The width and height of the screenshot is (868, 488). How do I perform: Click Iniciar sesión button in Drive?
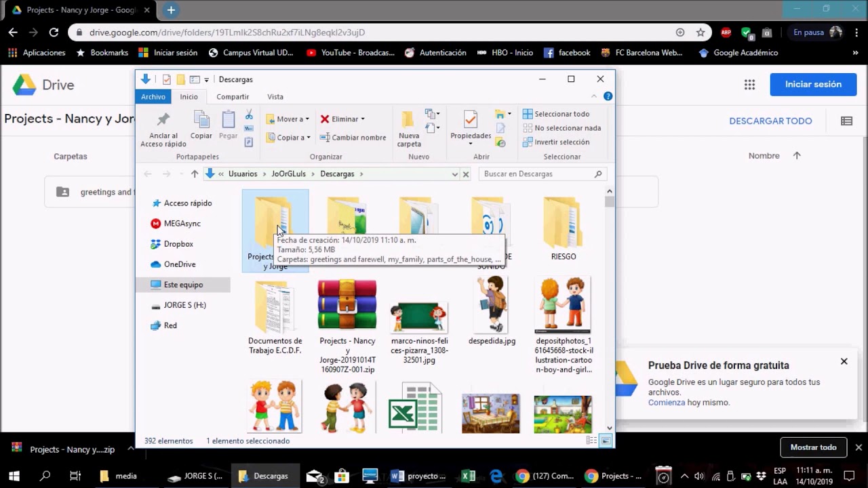click(813, 84)
